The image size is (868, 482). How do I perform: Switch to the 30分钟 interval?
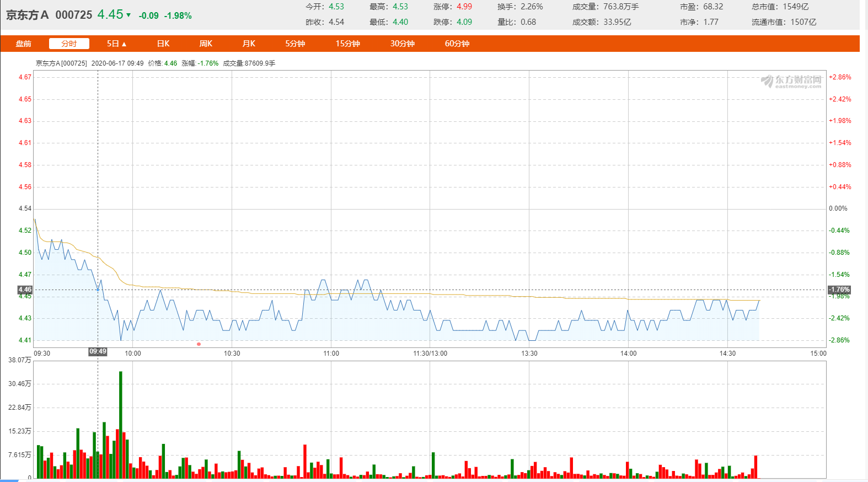pyautogui.click(x=402, y=44)
